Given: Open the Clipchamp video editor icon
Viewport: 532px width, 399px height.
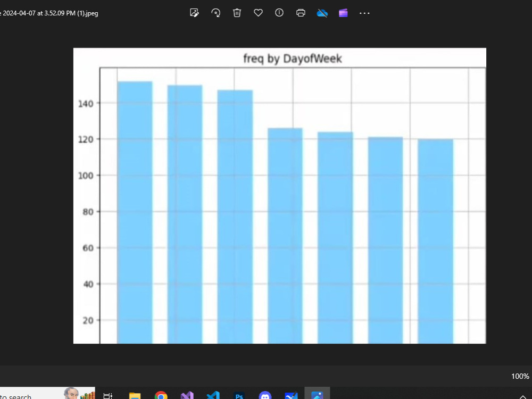Looking at the screenshot, I should pyautogui.click(x=343, y=13).
